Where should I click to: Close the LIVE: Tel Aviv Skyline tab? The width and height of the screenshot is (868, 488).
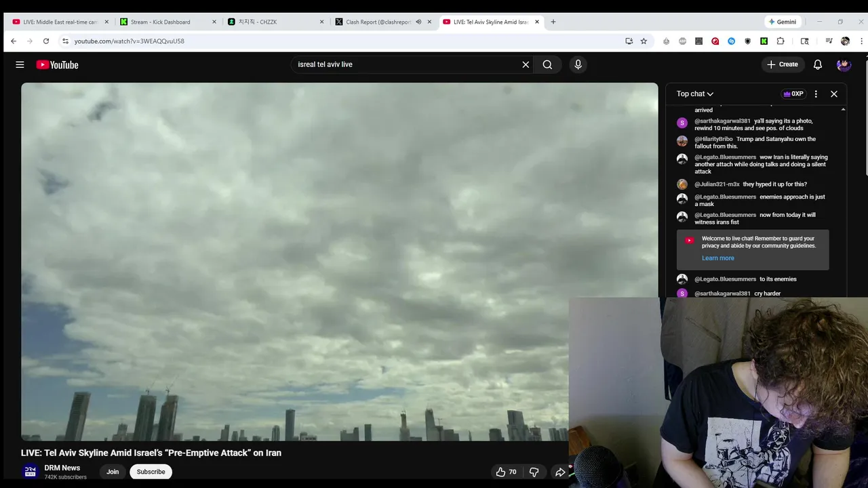(537, 22)
